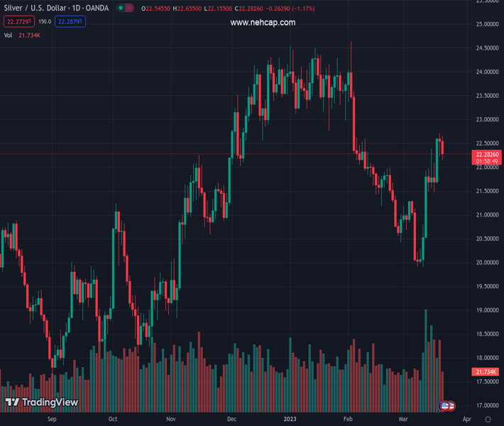Click the 2023 label on time axis
The width and height of the screenshot is (504, 426).
click(289, 419)
